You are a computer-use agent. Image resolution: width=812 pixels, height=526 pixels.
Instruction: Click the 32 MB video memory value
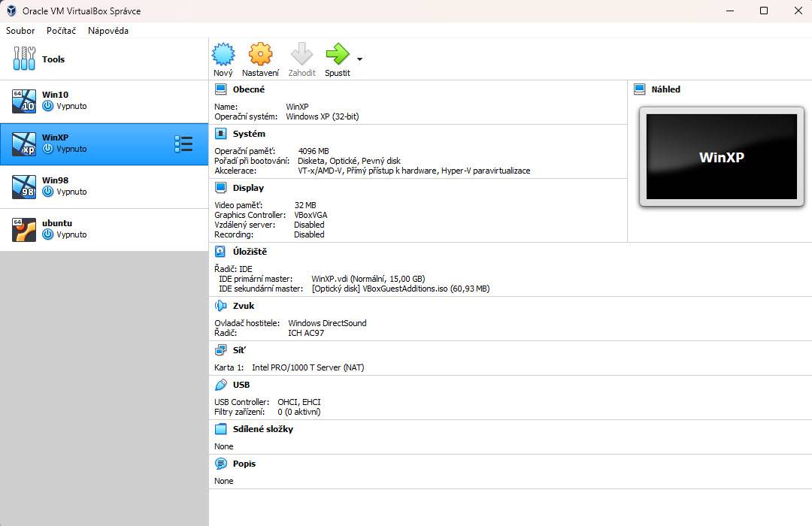305,205
